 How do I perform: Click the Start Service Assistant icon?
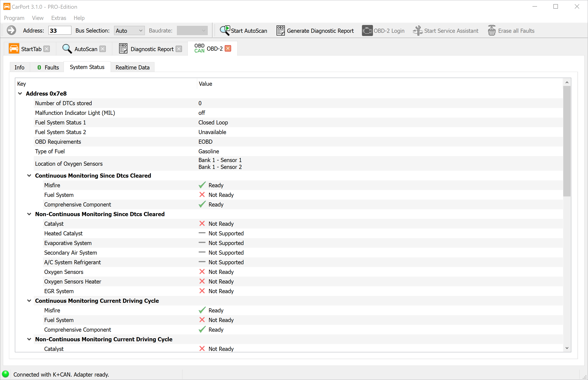tap(417, 31)
